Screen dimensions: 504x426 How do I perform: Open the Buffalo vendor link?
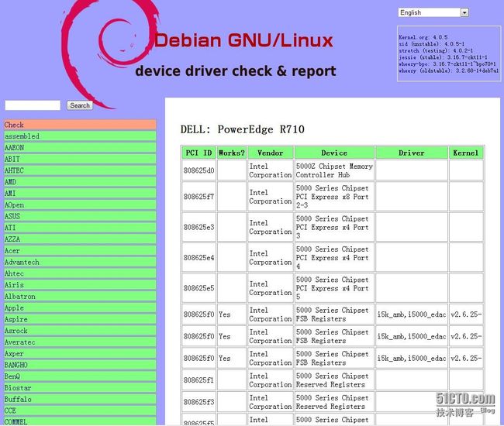(80, 400)
